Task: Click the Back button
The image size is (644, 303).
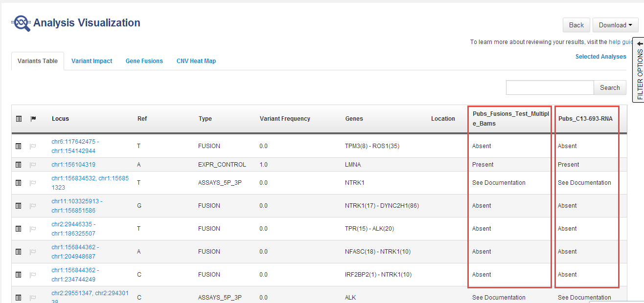Action: (x=576, y=25)
